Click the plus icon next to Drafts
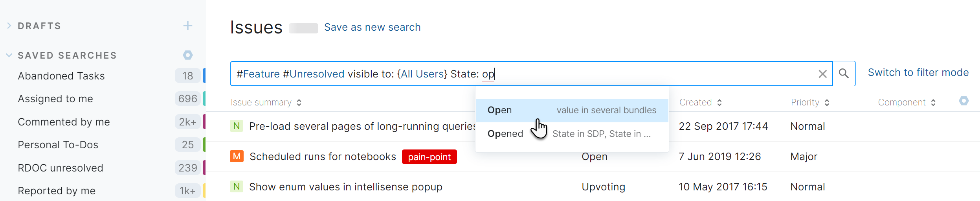 [x=188, y=26]
